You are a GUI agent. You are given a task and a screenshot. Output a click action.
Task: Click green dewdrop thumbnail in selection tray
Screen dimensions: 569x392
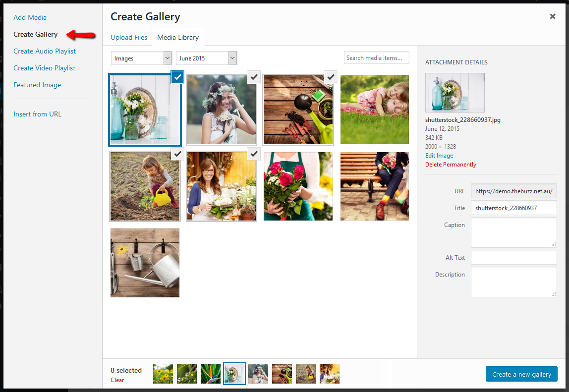[x=186, y=374]
